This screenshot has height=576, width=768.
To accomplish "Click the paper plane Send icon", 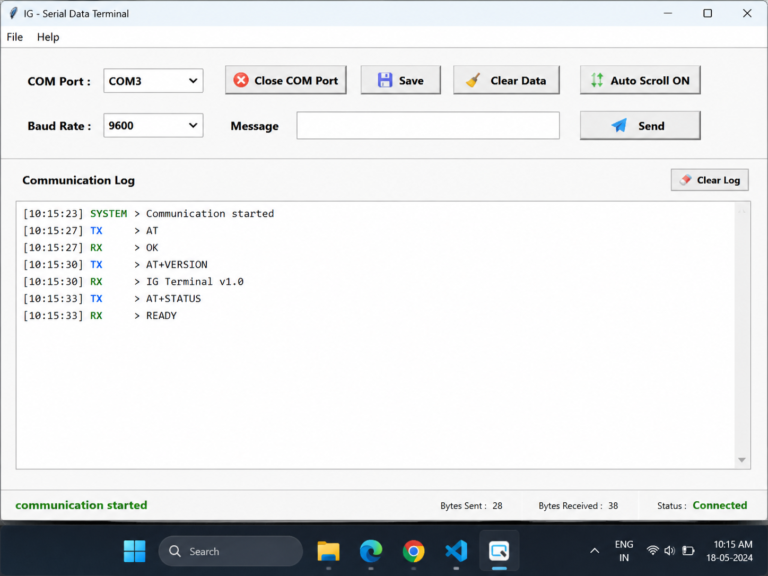I will click(x=619, y=125).
